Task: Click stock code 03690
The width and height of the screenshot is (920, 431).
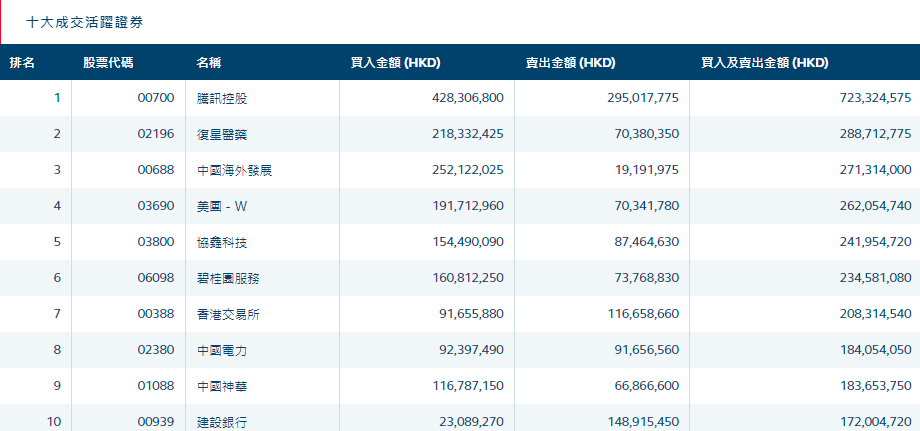Action: 156,206
